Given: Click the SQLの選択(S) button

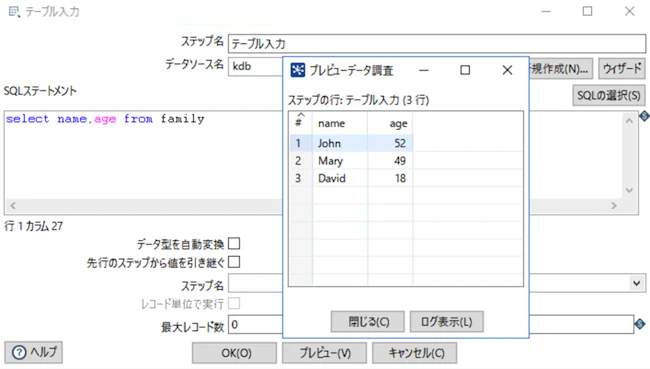Looking at the screenshot, I should coord(609,95).
